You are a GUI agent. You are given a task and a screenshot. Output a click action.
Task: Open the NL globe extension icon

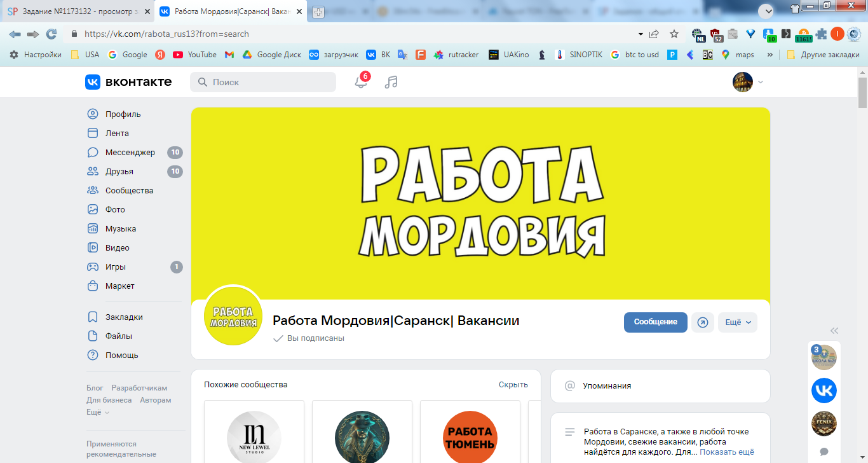(698, 35)
